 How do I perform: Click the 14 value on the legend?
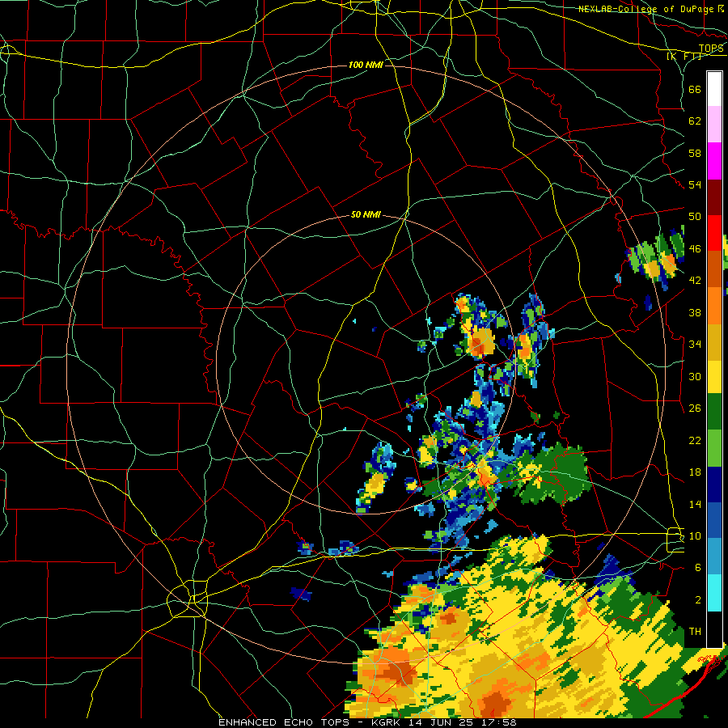(695, 504)
